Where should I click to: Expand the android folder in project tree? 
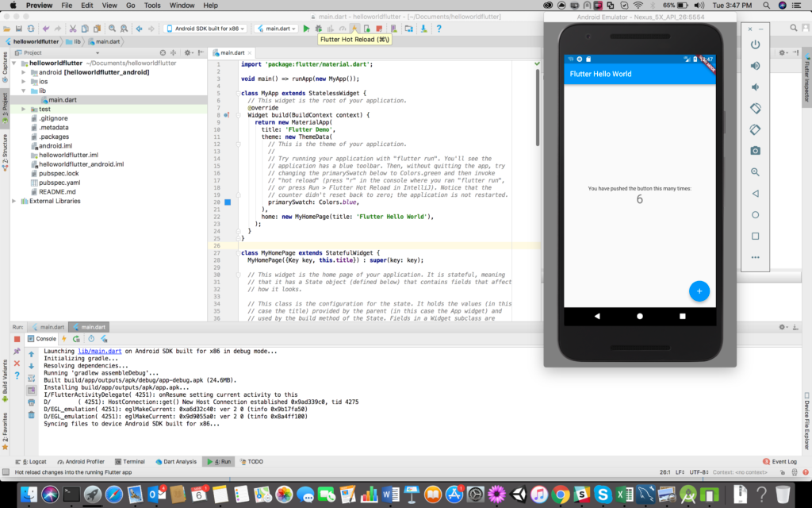click(x=23, y=72)
